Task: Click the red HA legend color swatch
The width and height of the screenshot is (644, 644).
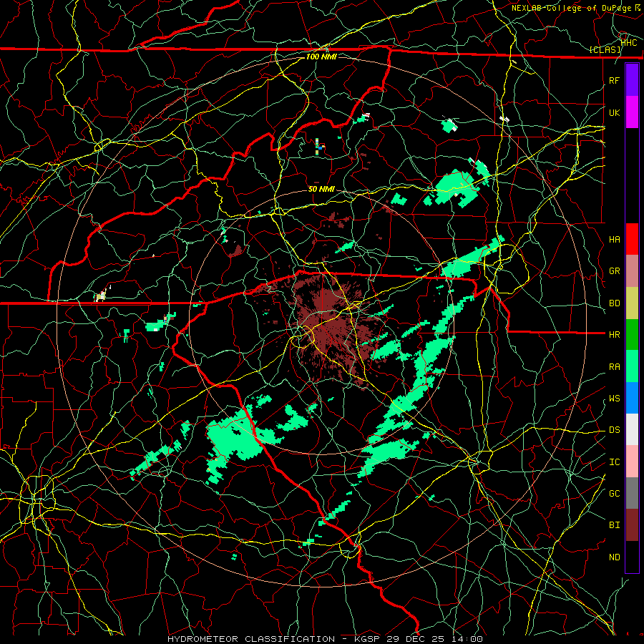Action: coord(632,239)
